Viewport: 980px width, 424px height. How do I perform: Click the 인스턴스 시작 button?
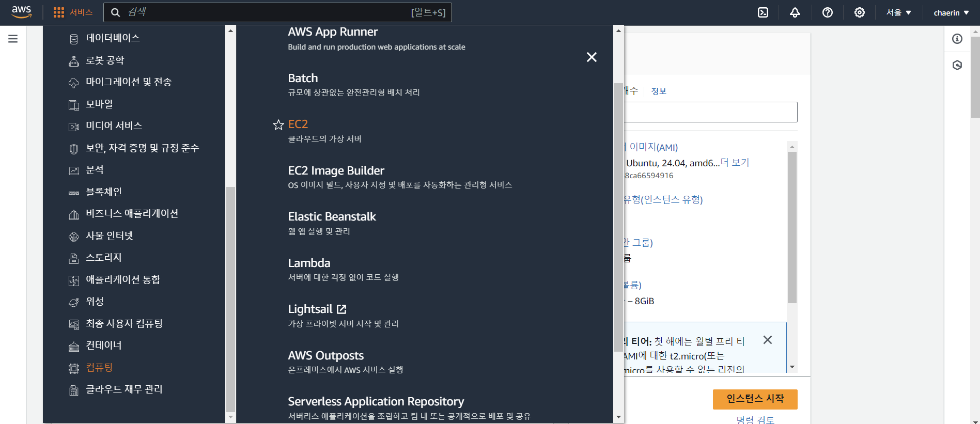(755, 399)
